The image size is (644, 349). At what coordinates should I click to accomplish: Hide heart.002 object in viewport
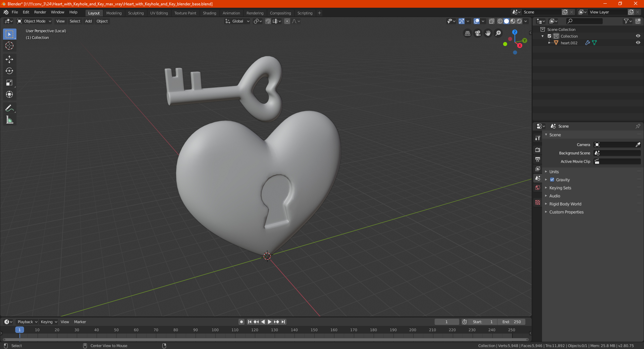click(x=638, y=43)
